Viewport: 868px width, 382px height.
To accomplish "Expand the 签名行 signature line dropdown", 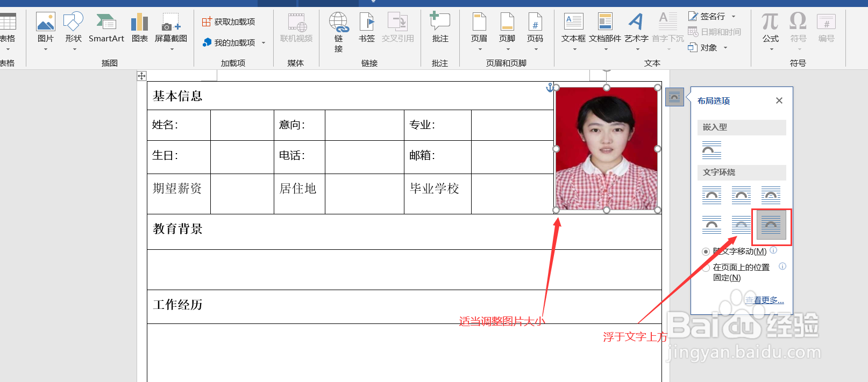I will click(x=734, y=17).
